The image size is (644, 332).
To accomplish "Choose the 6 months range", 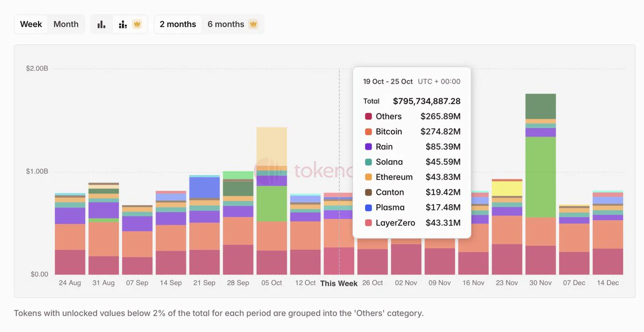I will click(232, 24).
